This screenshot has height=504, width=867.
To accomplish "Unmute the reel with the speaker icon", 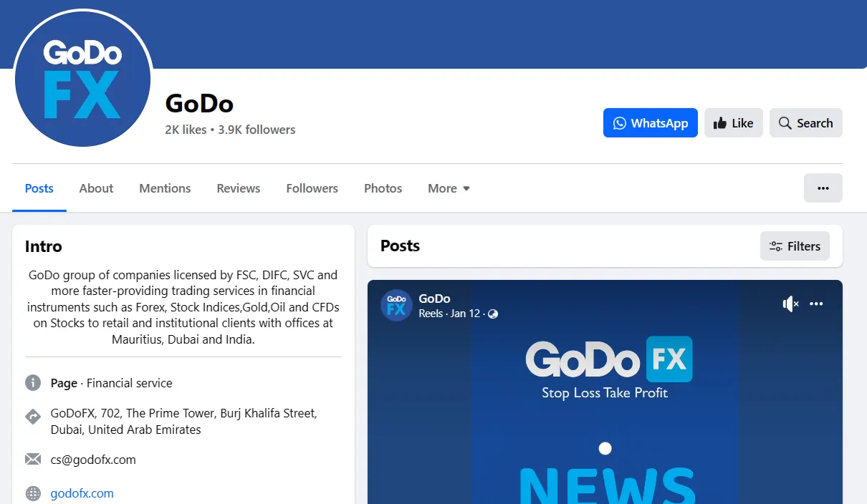I will click(x=790, y=304).
